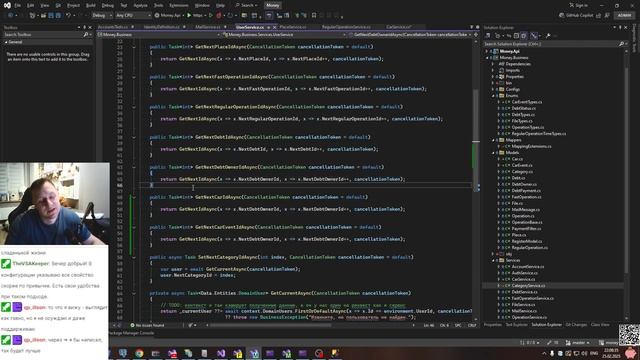Click Sign in link
This screenshot has width=640, height=360.
[x=579, y=5]
